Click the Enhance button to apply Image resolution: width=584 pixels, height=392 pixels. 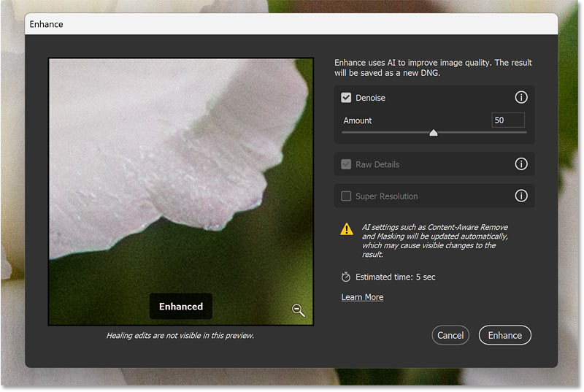coord(504,335)
